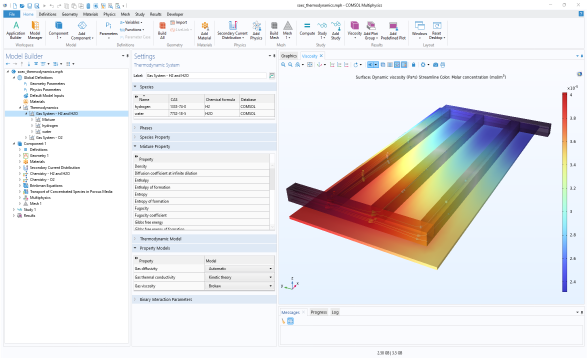
Task: Open the Gas diffusivity model dropdown
Action: tap(240, 269)
